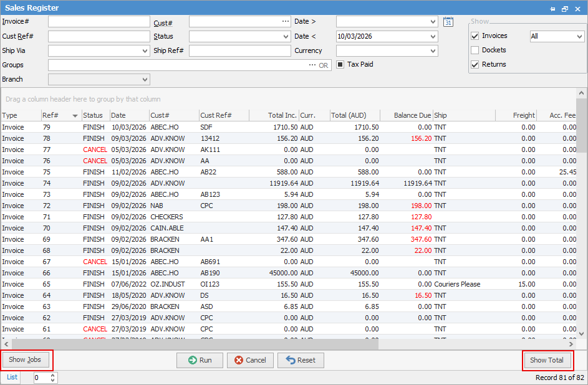588x385 pixels.
Task: Open the Currency dropdown list
Action: point(433,51)
